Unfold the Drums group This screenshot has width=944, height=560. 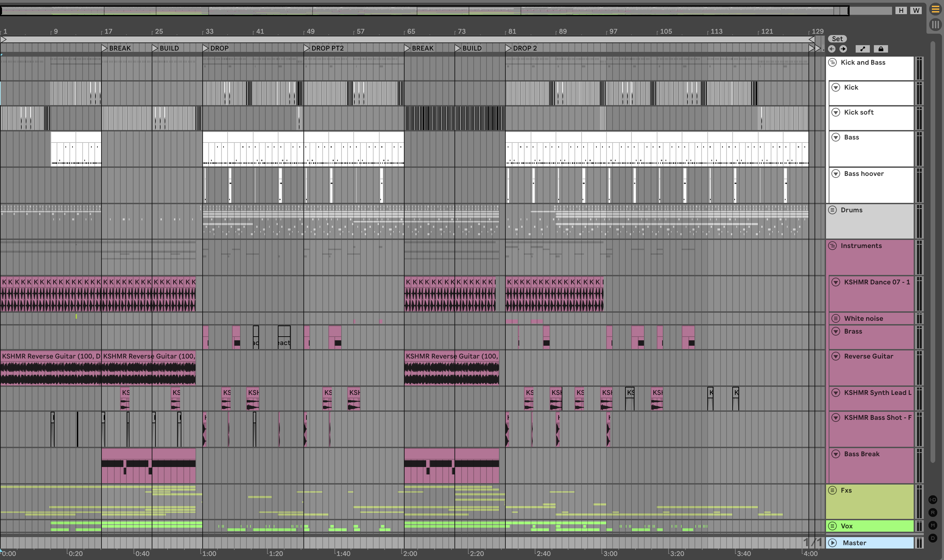click(x=833, y=210)
